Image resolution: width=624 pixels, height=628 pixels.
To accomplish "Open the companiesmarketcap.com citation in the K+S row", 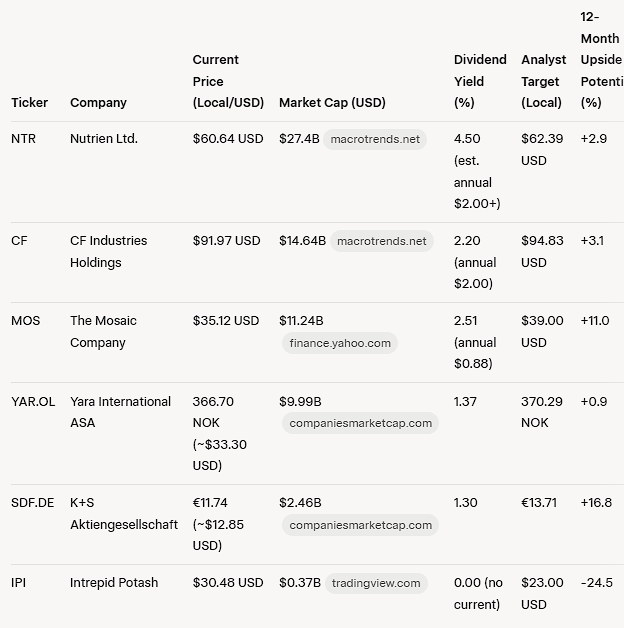I will (x=361, y=525).
